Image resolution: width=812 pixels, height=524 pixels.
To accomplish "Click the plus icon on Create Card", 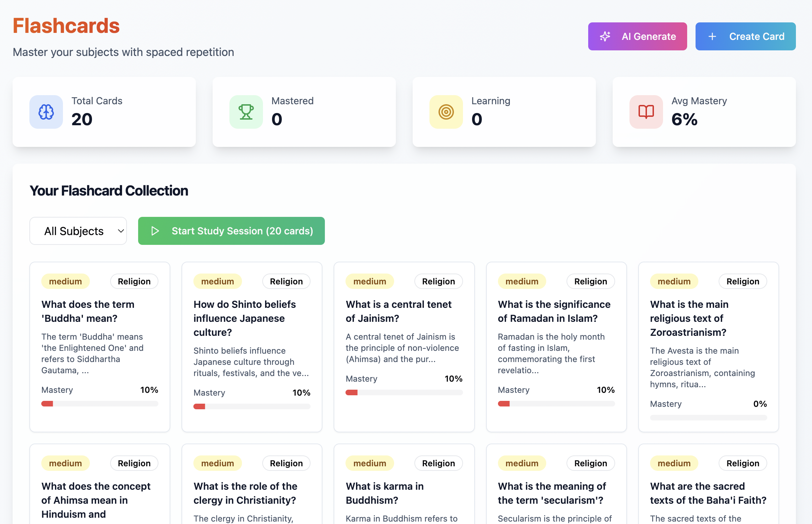I will 712,36.
